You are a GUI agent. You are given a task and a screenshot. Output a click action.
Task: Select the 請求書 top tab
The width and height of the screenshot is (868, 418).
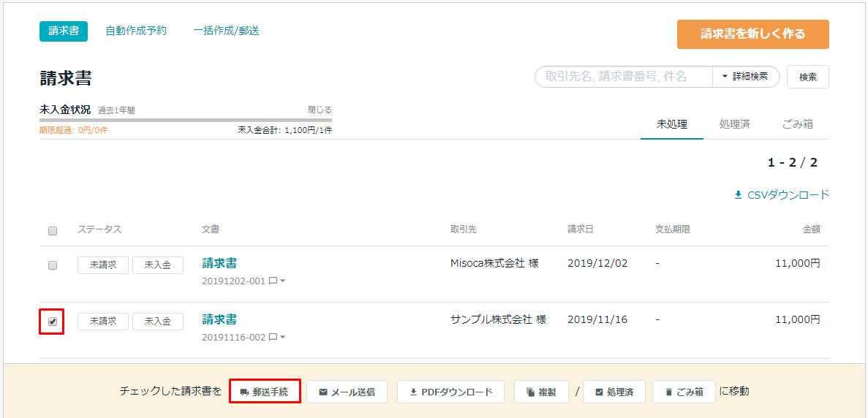64,31
